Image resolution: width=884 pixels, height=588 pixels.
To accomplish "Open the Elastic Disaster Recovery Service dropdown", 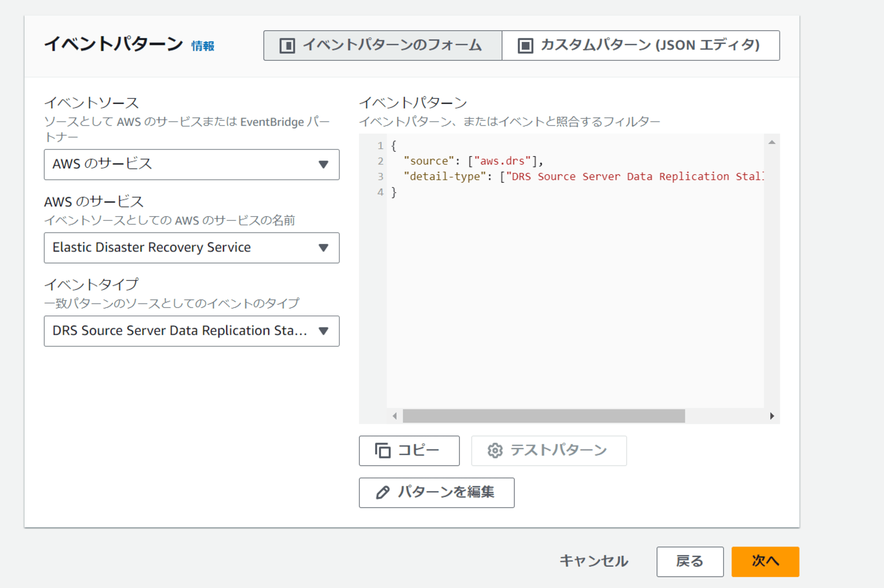I will (x=192, y=248).
